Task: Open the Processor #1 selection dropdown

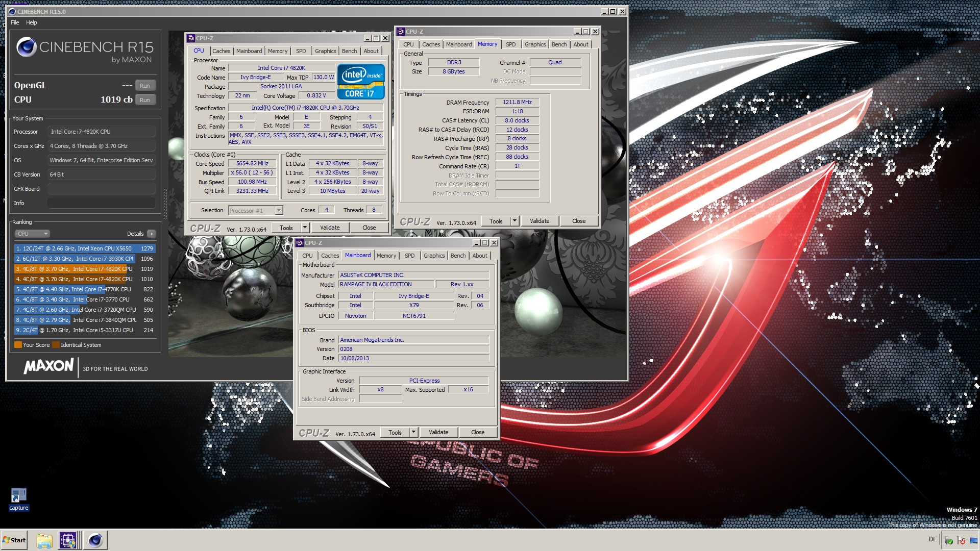Action: [x=256, y=210]
